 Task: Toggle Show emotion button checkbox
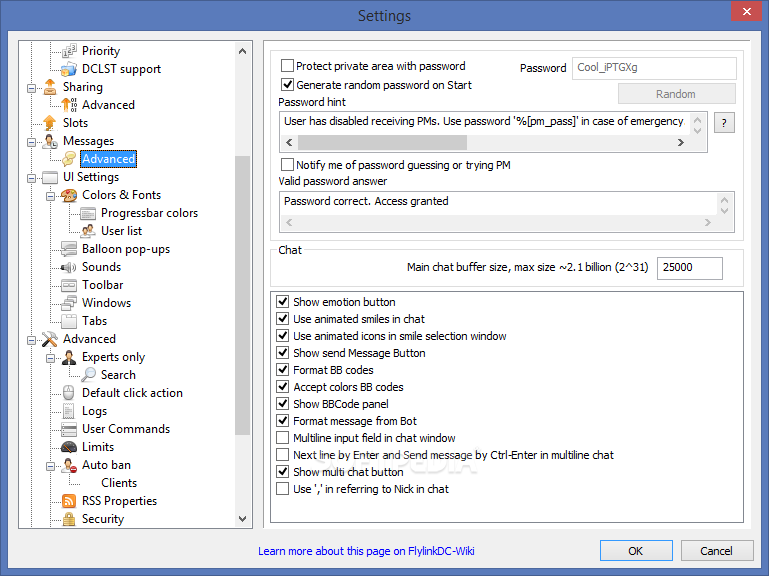click(x=282, y=302)
